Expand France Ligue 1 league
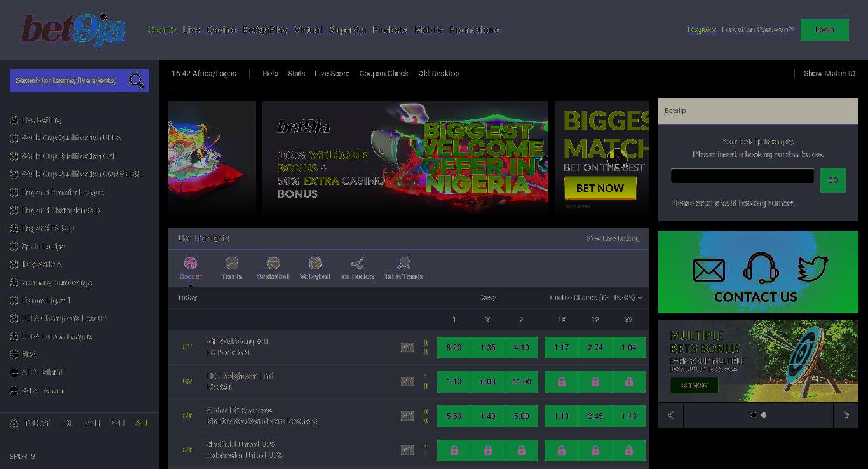The image size is (868, 469). [46, 301]
